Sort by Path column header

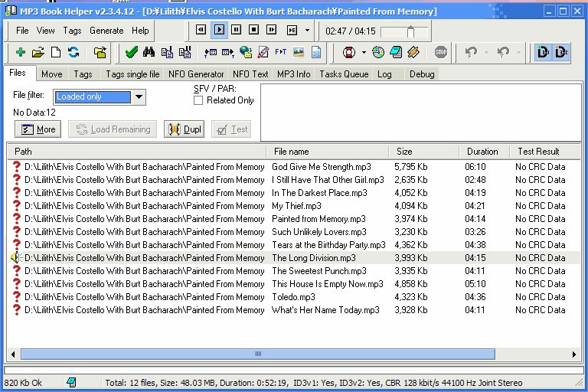[136, 152]
